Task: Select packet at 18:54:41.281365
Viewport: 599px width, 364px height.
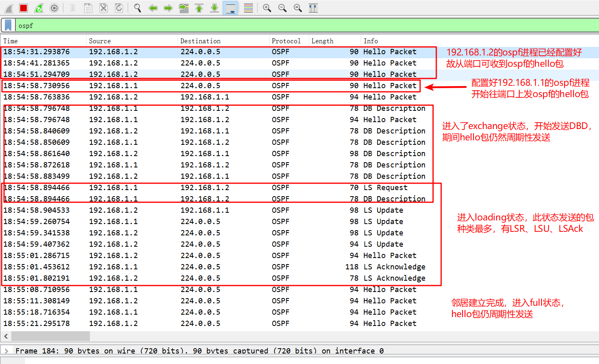Action: 299,63
